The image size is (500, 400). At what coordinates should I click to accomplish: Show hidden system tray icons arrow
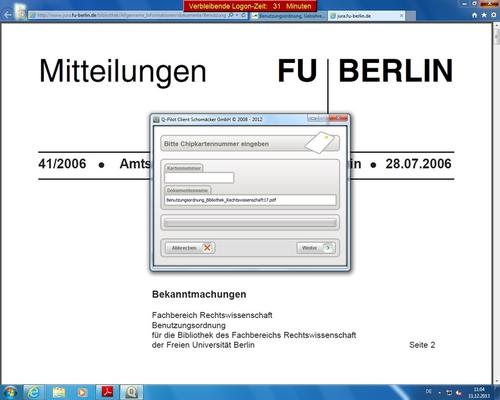tap(440, 393)
